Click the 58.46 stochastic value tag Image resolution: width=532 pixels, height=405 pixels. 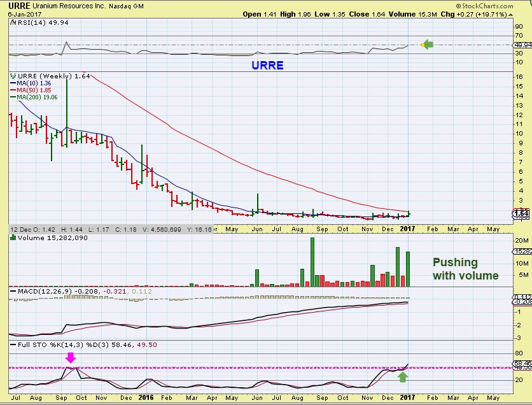(523, 363)
